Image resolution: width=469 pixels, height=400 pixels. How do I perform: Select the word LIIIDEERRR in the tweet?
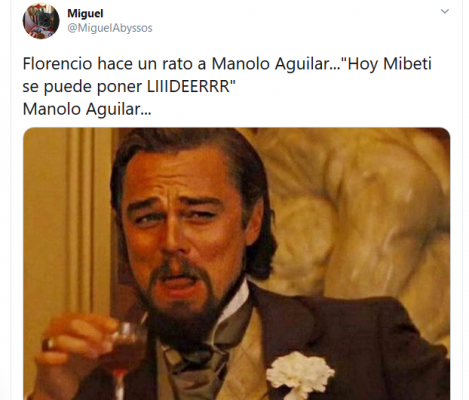click(x=188, y=86)
